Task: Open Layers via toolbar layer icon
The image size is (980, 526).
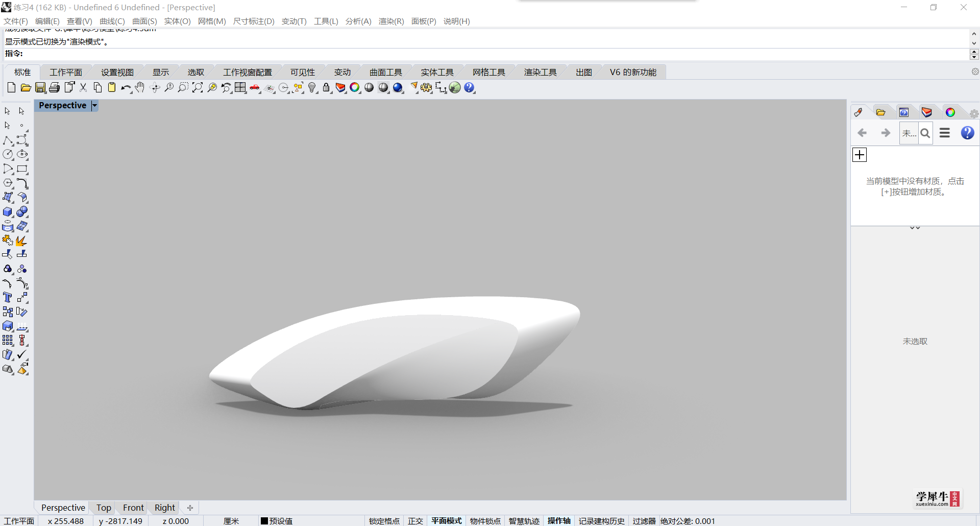Action: click(340, 88)
